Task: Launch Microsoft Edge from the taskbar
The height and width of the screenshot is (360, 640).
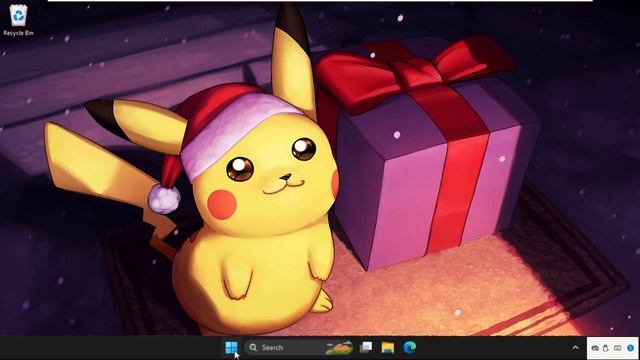Action: tap(410, 347)
